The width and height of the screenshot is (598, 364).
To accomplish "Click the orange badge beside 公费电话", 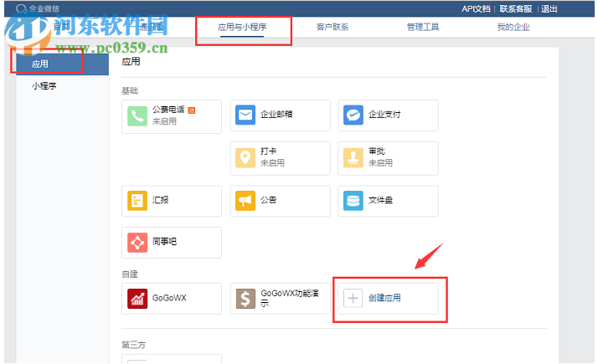I will click(192, 110).
